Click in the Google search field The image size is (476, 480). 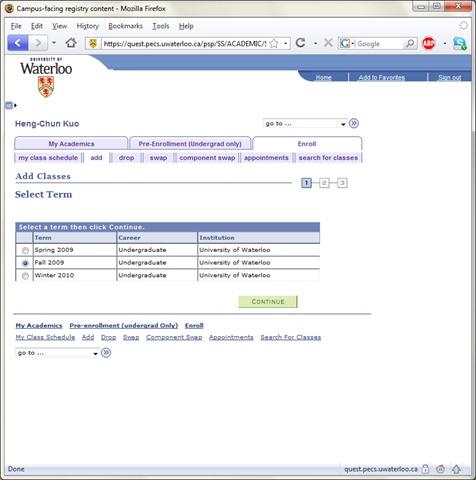click(x=380, y=44)
